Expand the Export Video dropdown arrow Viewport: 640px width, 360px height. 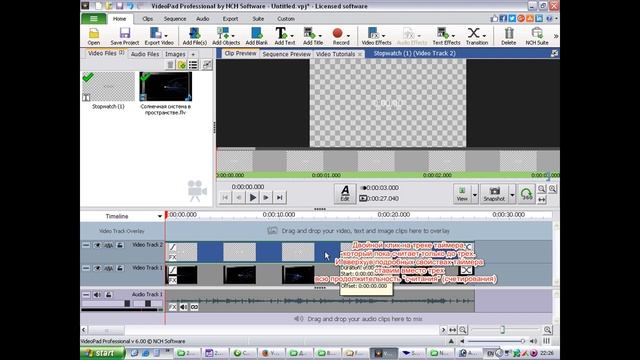tap(166, 36)
